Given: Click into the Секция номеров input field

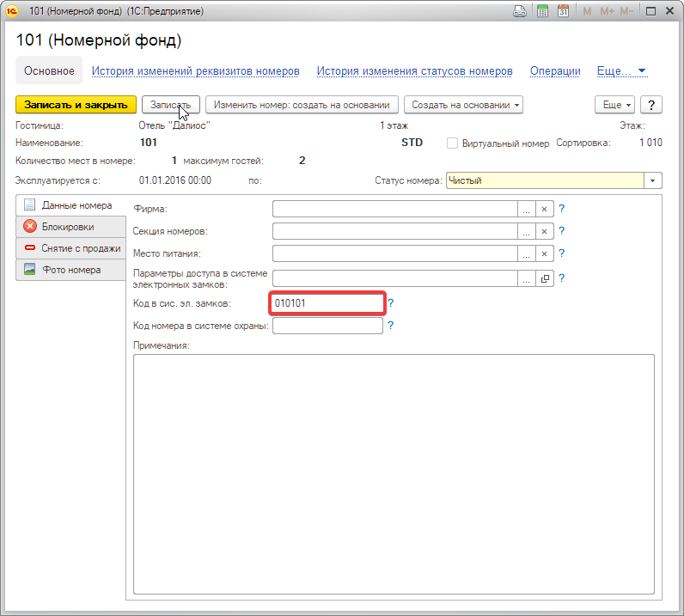Looking at the screenshot, I should click(394, 231).
